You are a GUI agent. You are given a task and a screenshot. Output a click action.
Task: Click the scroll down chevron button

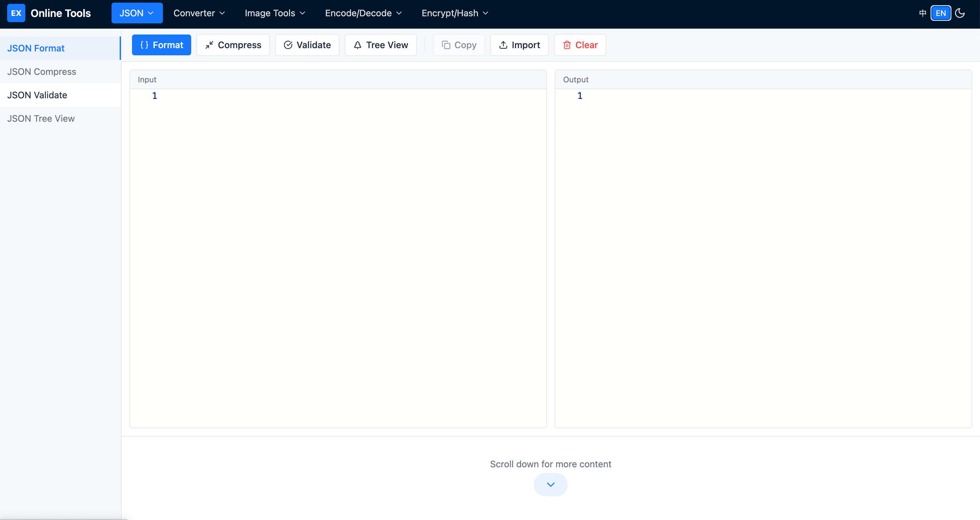pyautogui.click(x=550, y=484)
